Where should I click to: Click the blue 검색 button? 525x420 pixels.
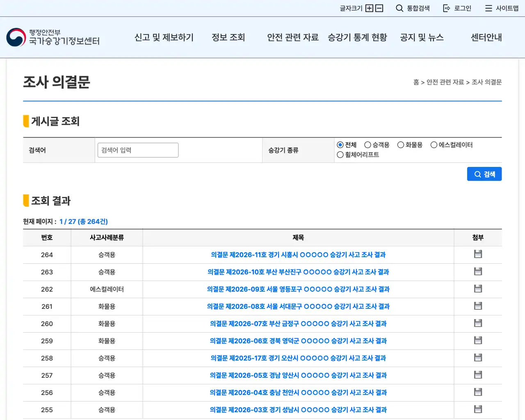coord(484,174)
